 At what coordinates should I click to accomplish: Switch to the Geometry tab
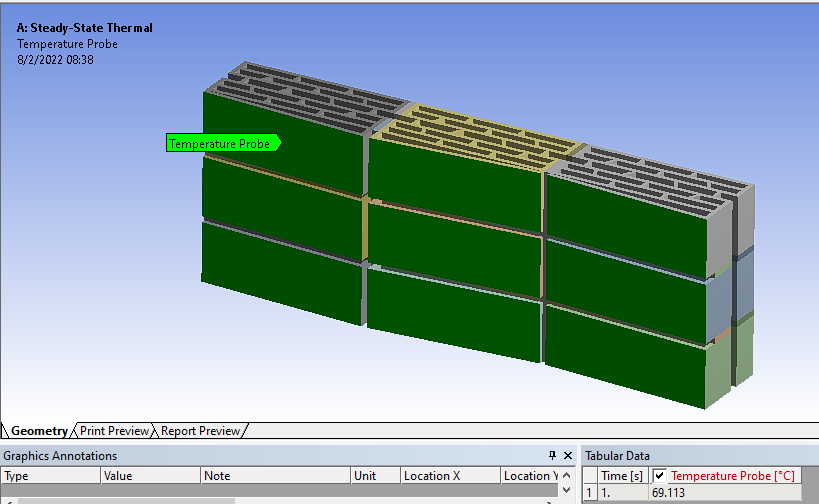click(x=40, y=431)
